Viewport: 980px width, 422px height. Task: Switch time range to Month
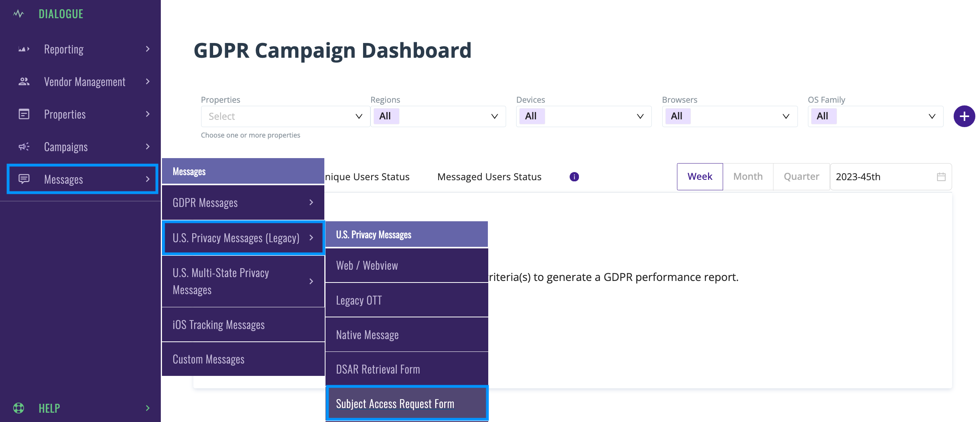[x=747, y=177]
